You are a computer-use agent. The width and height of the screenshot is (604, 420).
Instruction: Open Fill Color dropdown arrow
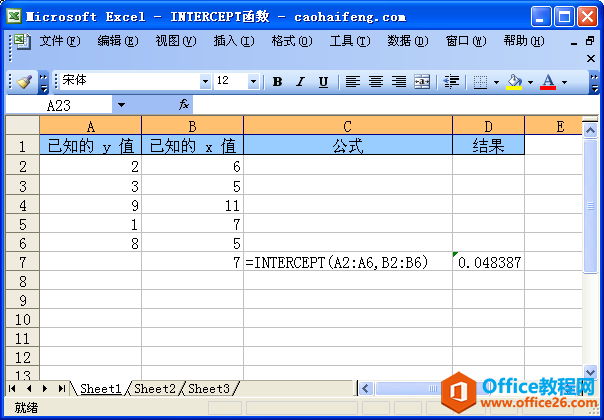coord(530,82)
